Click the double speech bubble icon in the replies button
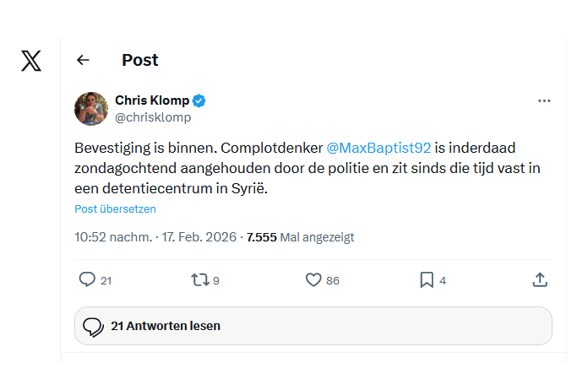The image size is (588, 390). 93,326
